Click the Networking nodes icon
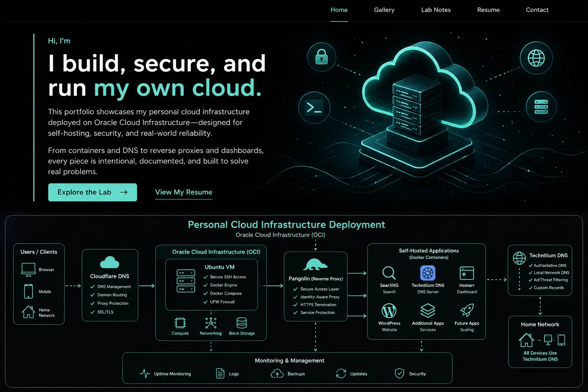 click(x=211, y=323)
